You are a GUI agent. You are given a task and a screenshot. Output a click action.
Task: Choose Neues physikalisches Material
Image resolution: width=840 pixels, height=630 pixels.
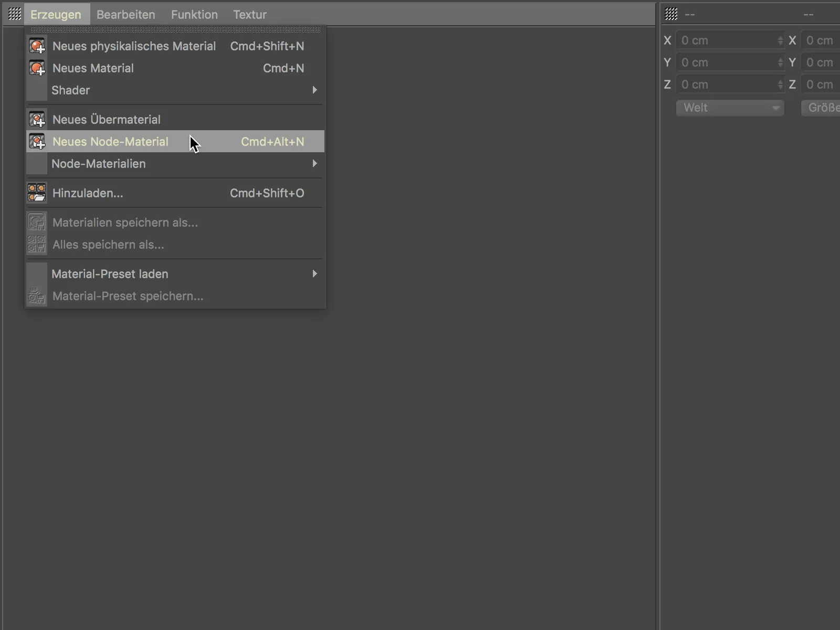(175, 46)
